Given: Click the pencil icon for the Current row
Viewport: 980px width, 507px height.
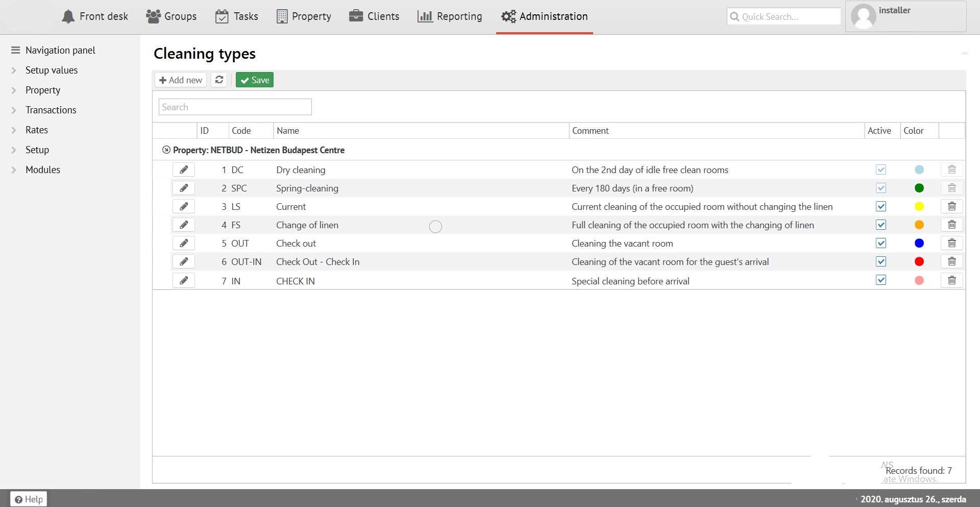Looking at the screenshot, I should click(x=184, y=206).
